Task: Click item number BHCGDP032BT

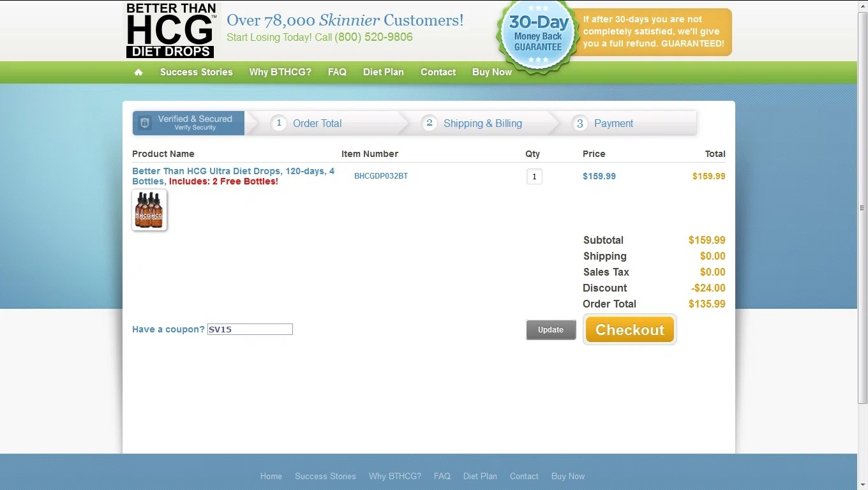Action: 381,176
